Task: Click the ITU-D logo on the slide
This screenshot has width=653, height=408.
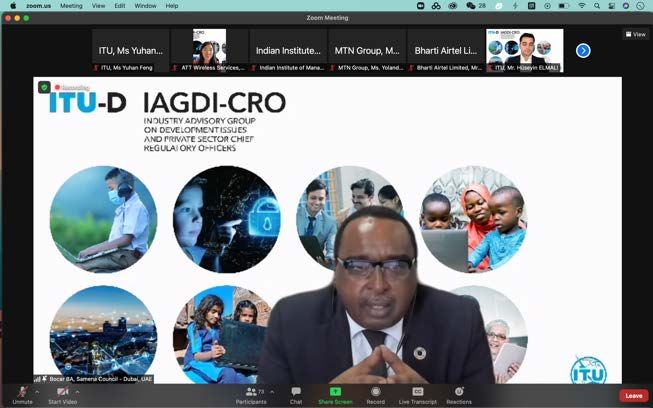Action: click(x=87, y=102)
